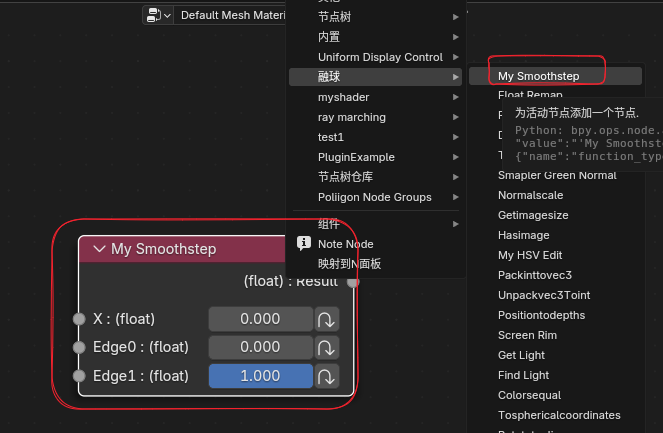Click the X float input socket

tap(79, 319)
